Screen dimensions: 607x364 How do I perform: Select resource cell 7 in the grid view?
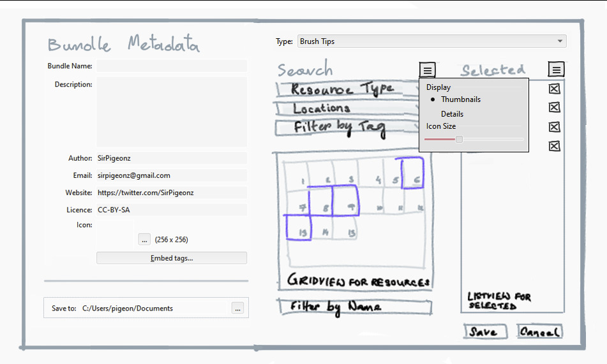298,203
